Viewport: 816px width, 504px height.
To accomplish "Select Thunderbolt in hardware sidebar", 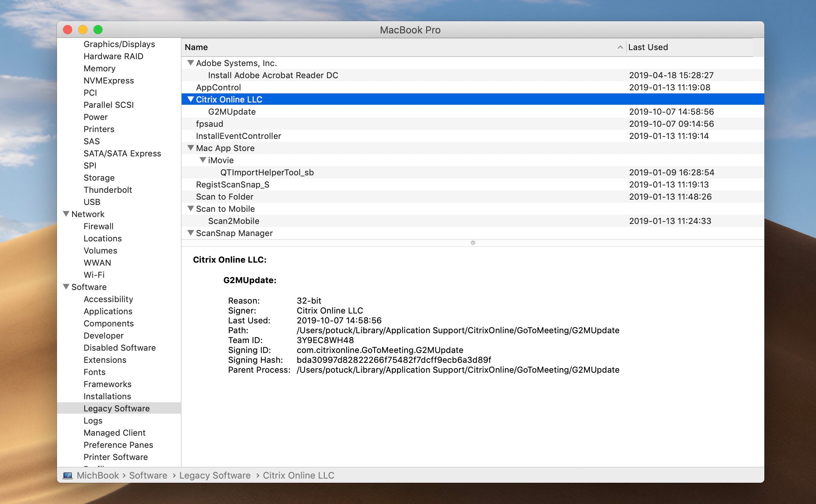I will pos(108,190).
